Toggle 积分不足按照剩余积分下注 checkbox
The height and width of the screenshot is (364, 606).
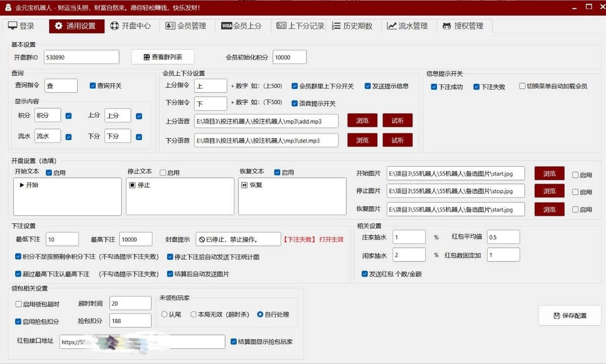(18, 257)
